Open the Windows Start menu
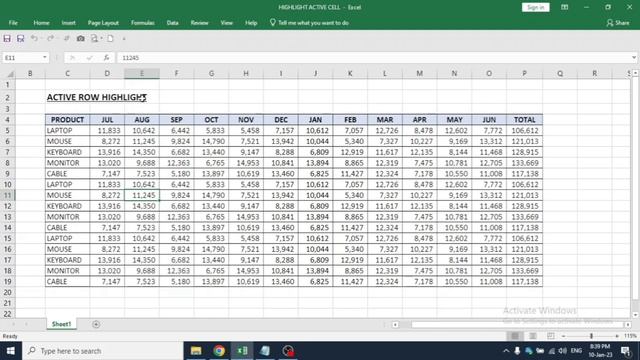Image resolution: width=640 pixels, height=360 pixels. point(11,351)
